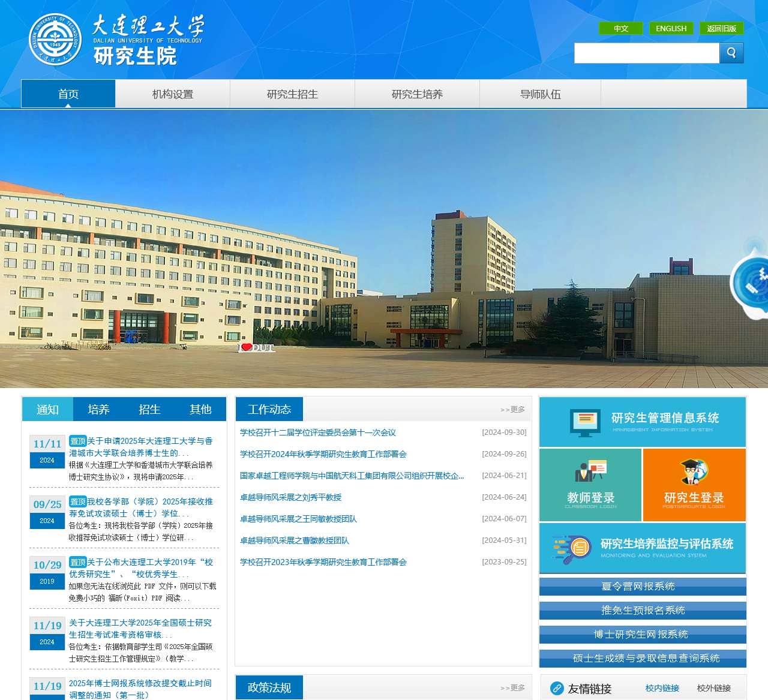Screen dimensions: 768x700
Task: Open the 硕士生成绩与录取信息查询系统 button
Action: (x=643, y=658)
